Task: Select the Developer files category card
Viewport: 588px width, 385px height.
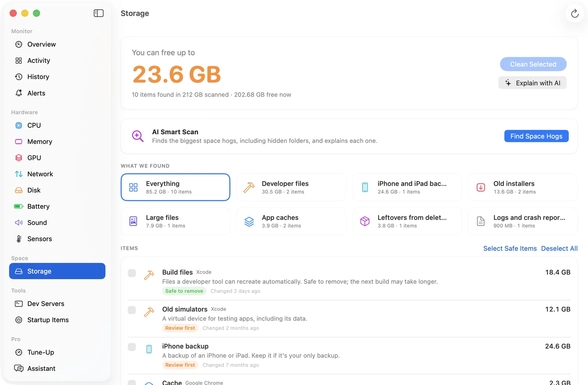Action: pos(291,187)
